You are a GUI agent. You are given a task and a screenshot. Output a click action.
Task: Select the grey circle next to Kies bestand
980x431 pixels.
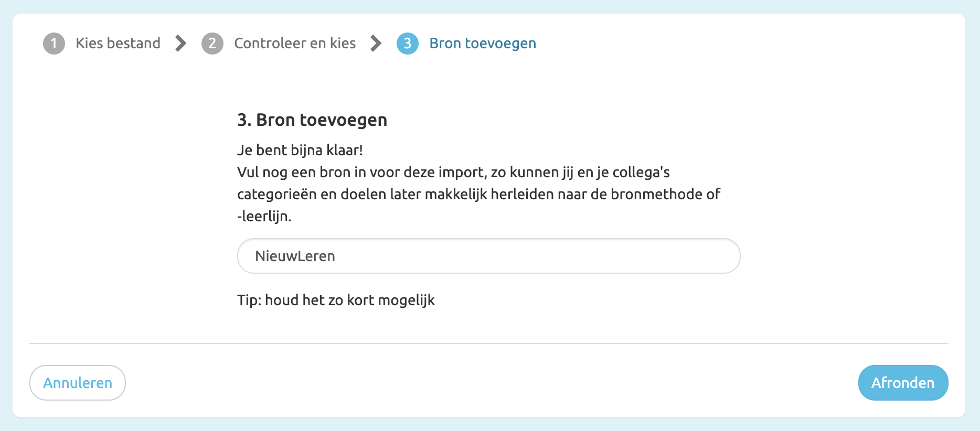click(x=54, y=44)
